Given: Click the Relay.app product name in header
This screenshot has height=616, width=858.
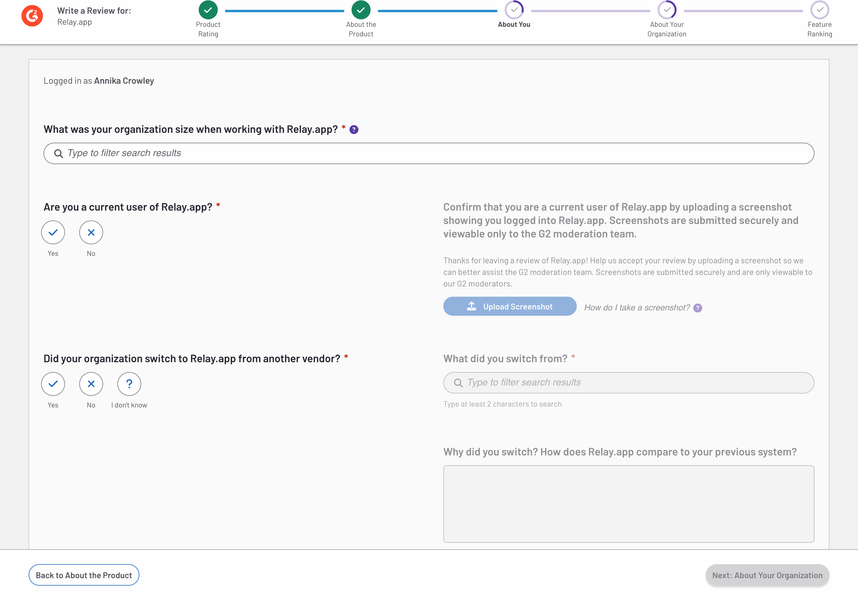Looking at the screenshot, I should [x=74, y=22].
